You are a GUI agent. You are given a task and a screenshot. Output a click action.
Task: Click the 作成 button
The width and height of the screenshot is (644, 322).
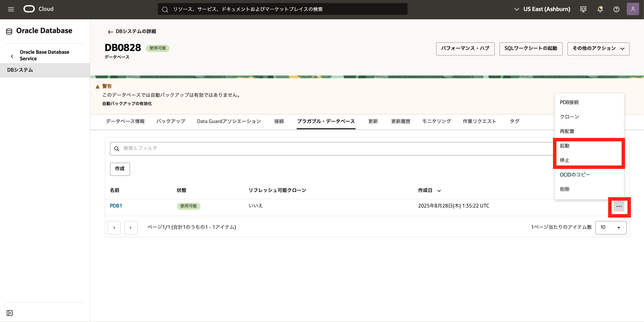pos(120,169)
